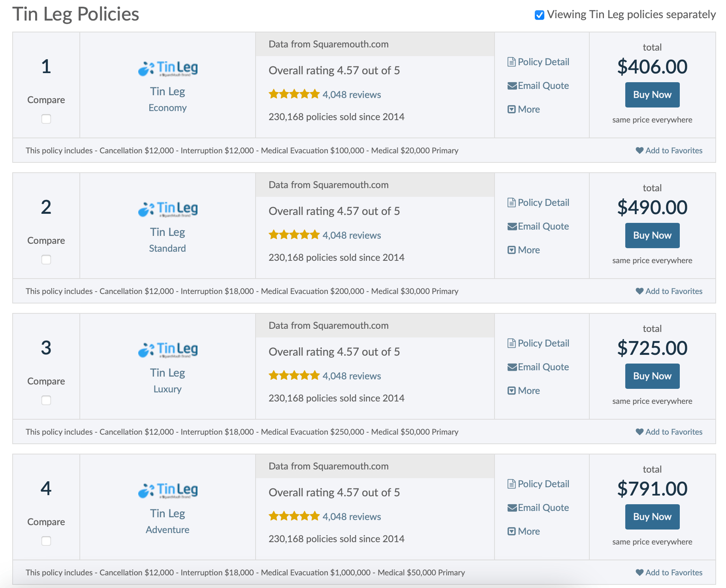Click the envelope icon for Economy Email Quote
Viewport: 726px width, 588px height.
pos(512,86)
